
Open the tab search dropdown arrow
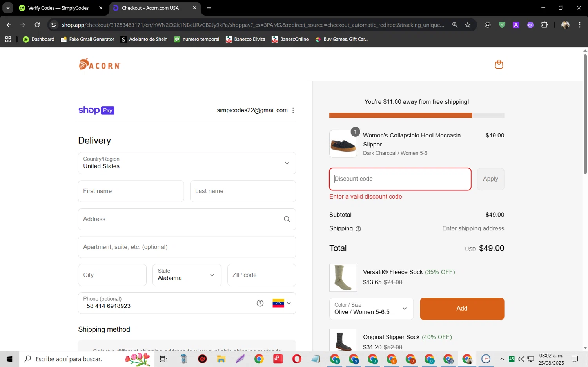point(8,8)
